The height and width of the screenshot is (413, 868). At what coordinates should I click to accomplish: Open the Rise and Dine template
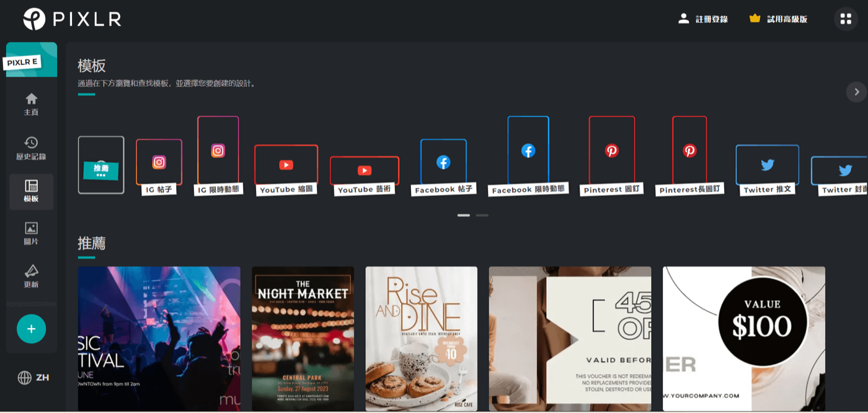pos(422,339)
